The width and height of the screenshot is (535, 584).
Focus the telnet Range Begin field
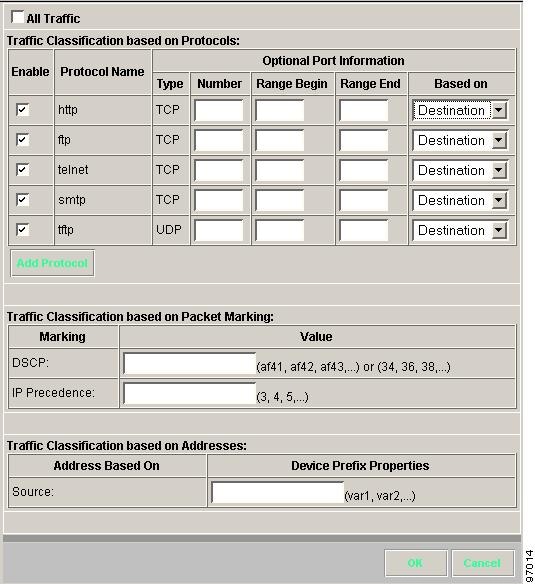279,171
